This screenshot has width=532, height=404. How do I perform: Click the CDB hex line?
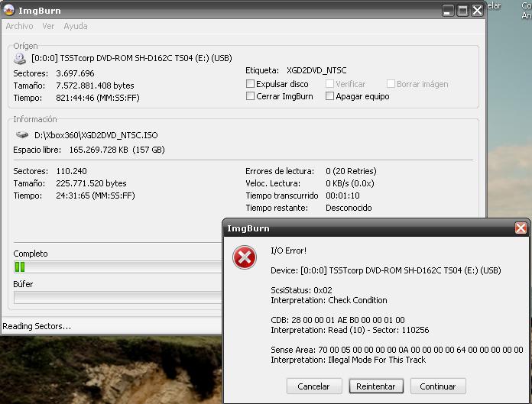click(338, 320)
